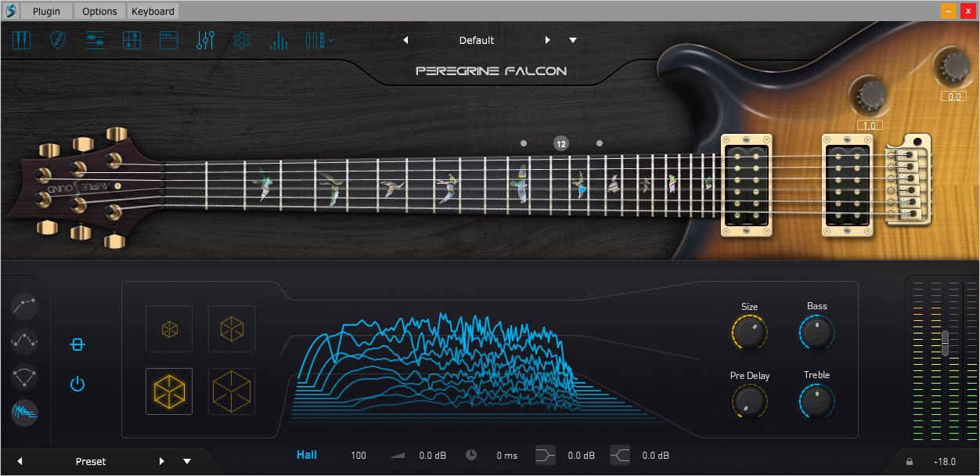Click the bridge humbucker pickup

(848, 185)
